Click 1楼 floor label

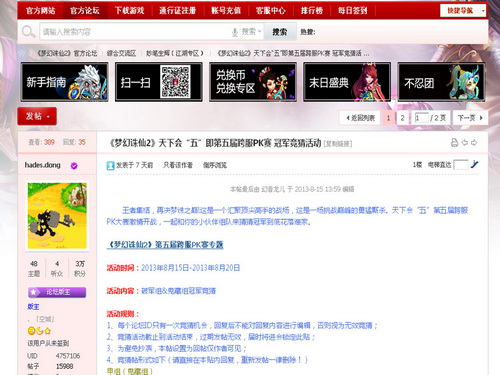tap(417, 165)
